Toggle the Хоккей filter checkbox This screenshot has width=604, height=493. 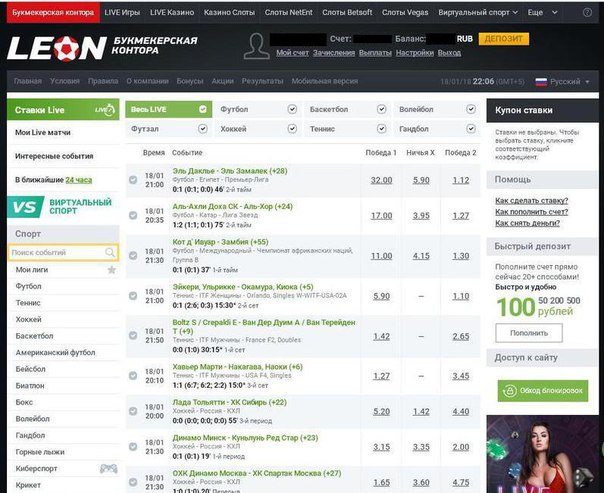pos(292,129)
